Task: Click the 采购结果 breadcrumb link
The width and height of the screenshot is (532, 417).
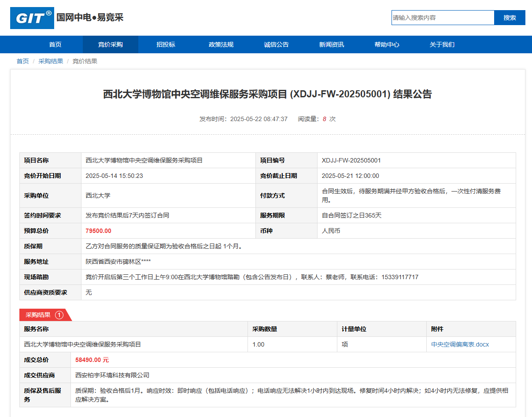Action: coord(51,61)
